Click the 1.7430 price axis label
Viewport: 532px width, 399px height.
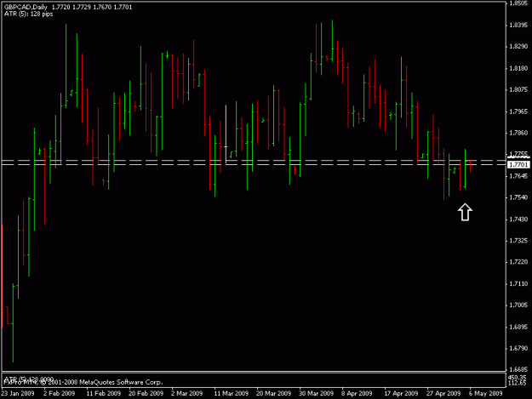[x=518, y=219]
